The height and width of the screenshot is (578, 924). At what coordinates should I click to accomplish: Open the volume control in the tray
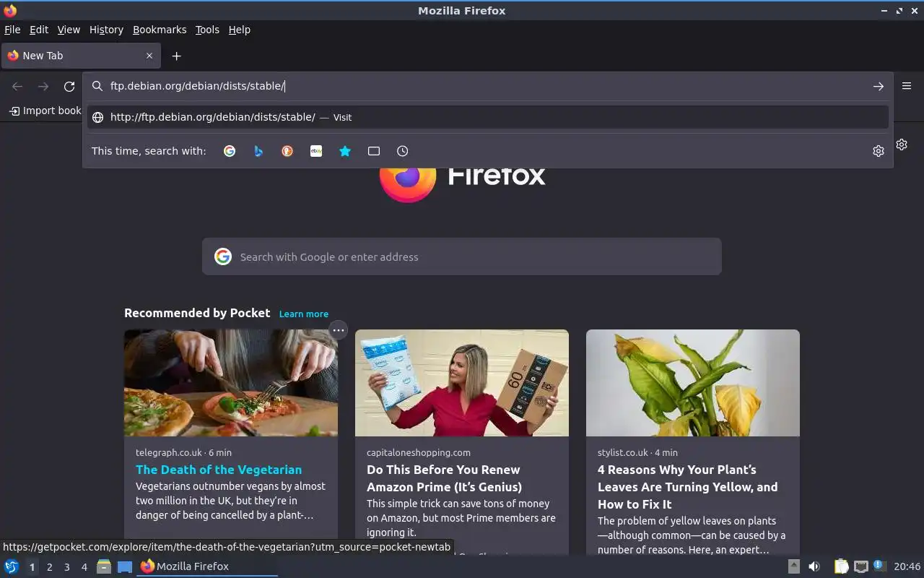[x=814, y=566]
